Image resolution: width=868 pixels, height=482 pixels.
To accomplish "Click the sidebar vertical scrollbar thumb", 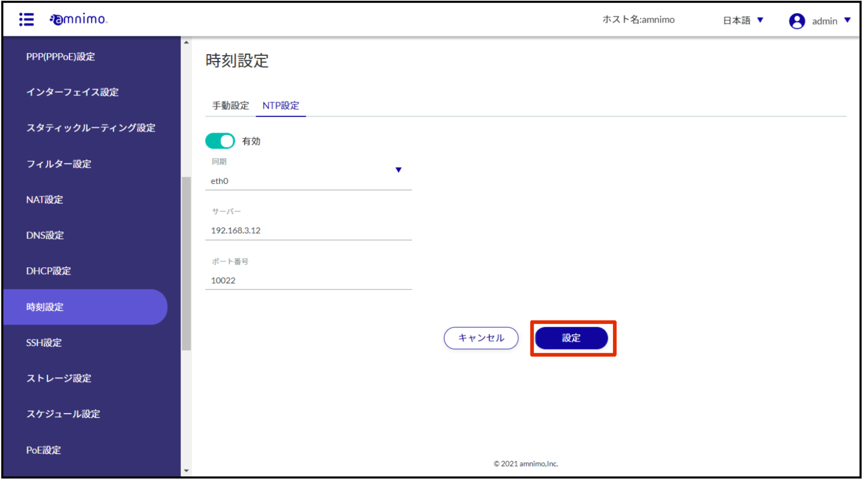I will 187,265.
